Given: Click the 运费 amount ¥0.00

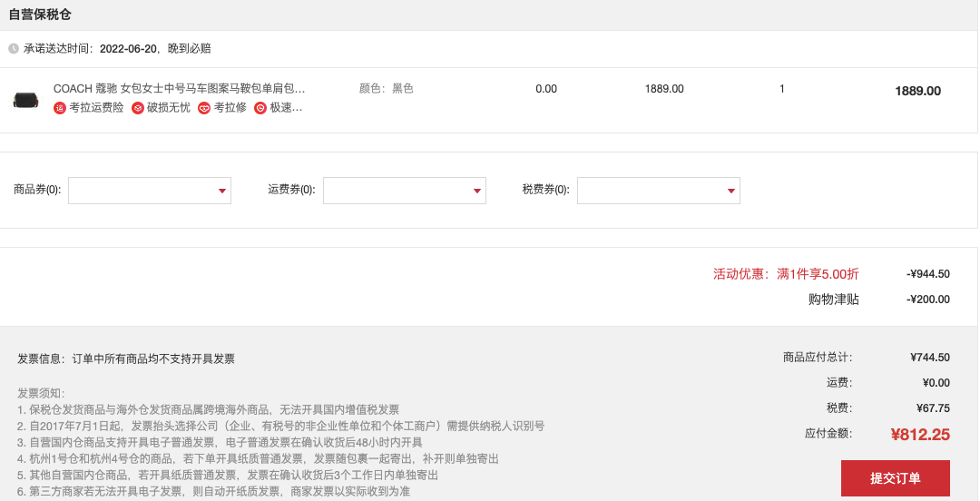Looking at the screenshot, I should pos(936,383).
